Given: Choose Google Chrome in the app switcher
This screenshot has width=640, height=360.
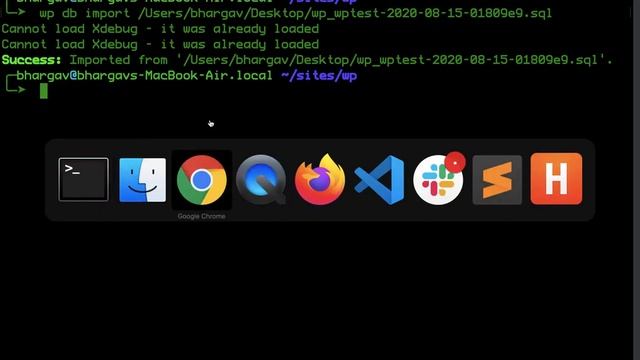Looking at the screenshot, I should click(202, 180).
